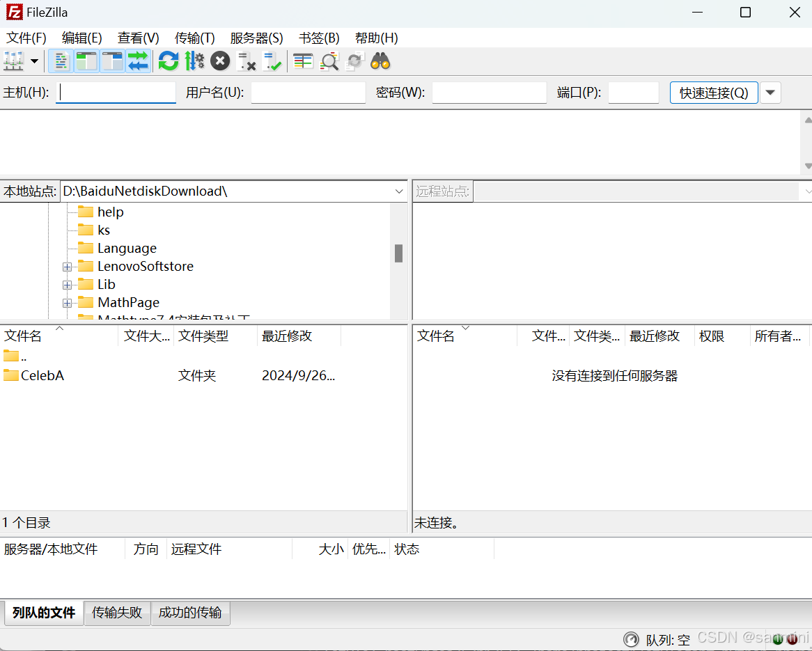Click the 快速连接(Q) button
The image size is (812, 651).
pos(714,93)
